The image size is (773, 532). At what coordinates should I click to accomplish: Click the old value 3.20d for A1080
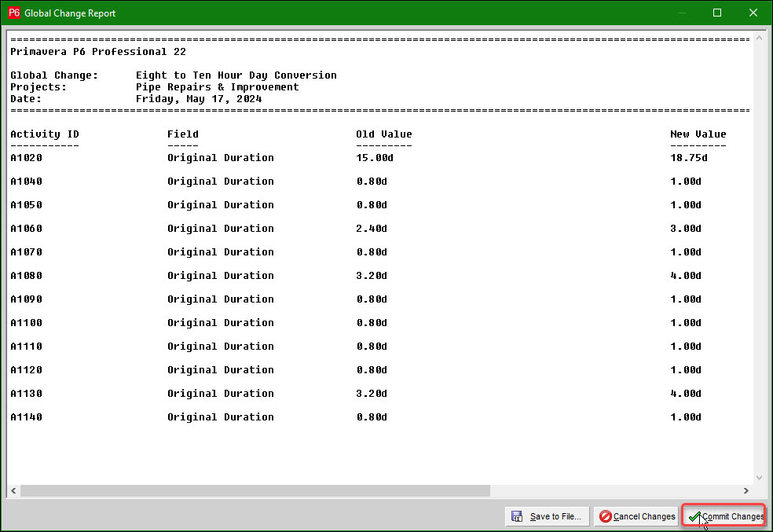(371, 276)
